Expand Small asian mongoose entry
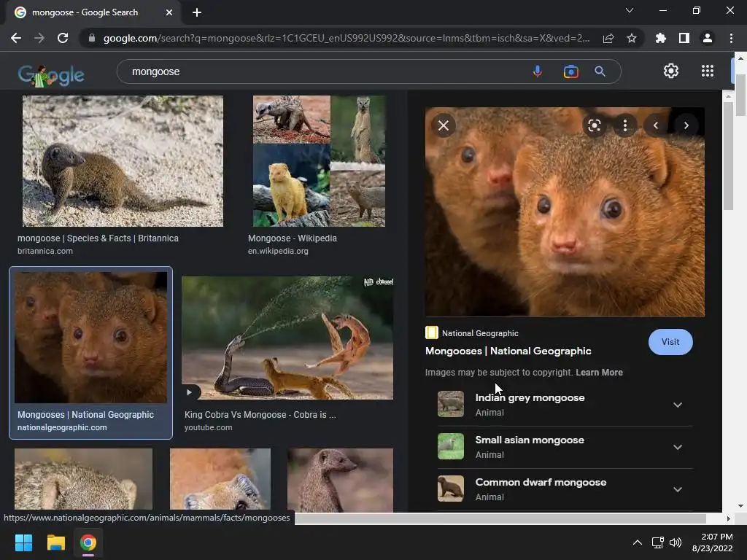Viewport: 747px width, 560px height. tap(678, 447)
